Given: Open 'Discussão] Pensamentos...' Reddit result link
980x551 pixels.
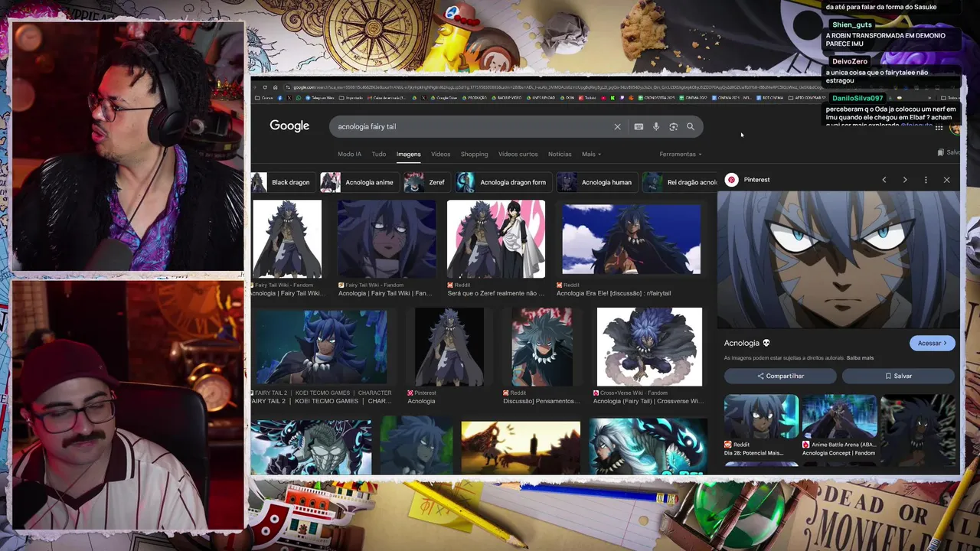Looking at the screenshot, I should 541,401.
